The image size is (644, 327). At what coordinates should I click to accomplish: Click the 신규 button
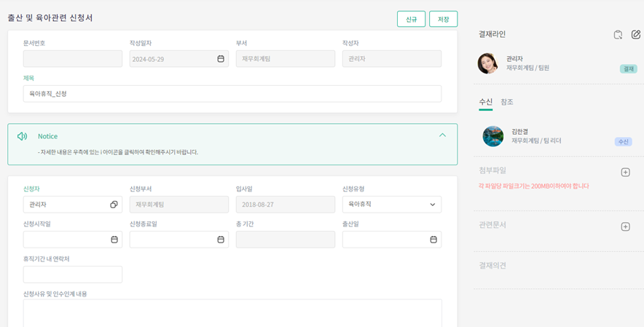[411, 20]
